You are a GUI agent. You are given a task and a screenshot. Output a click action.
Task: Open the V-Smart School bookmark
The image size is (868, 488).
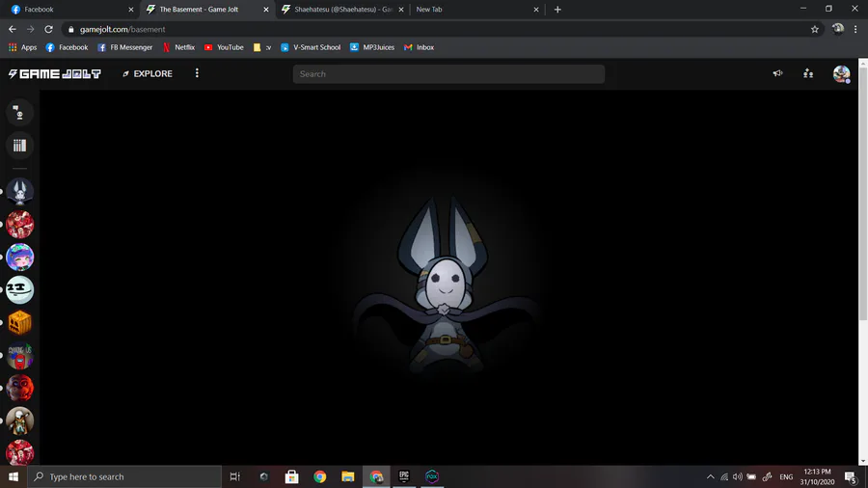[x=311, y=47]
